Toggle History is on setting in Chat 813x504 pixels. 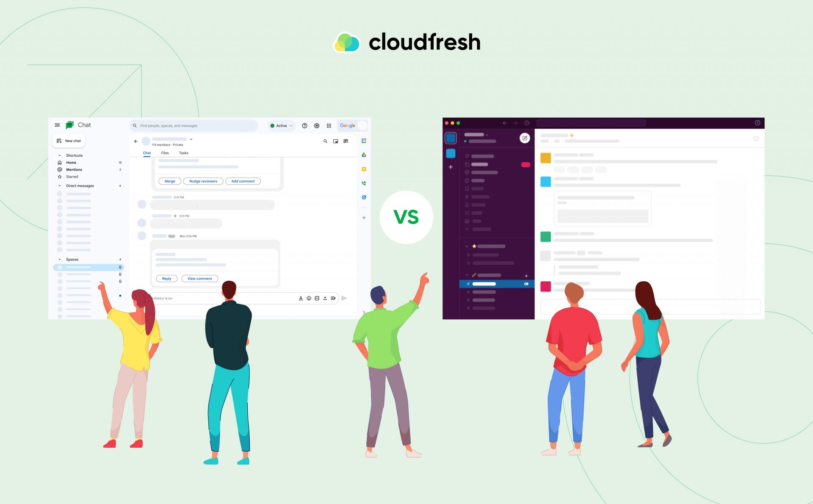coord(163,298)
